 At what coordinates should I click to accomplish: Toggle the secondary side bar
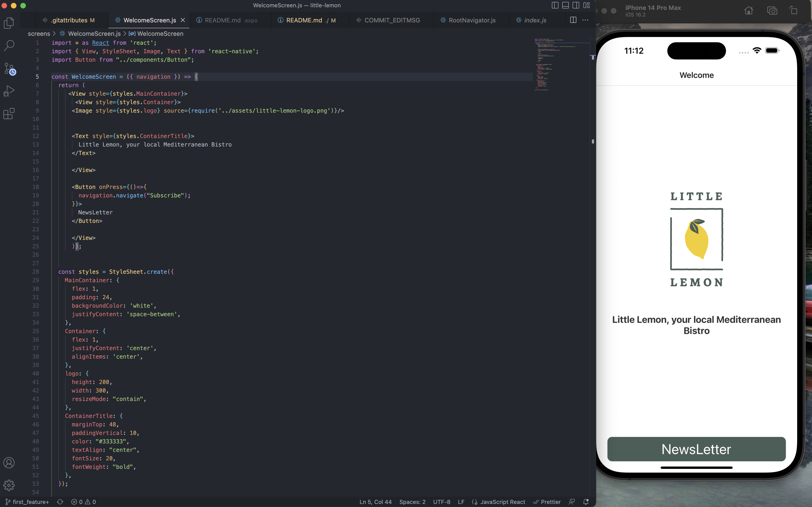point(576,5)
